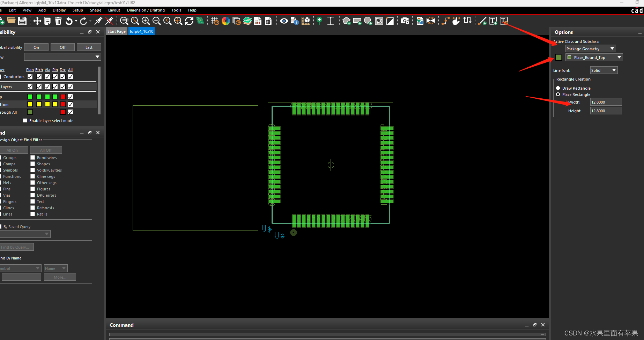Click the Delete trash can icon

click(58, 21)
